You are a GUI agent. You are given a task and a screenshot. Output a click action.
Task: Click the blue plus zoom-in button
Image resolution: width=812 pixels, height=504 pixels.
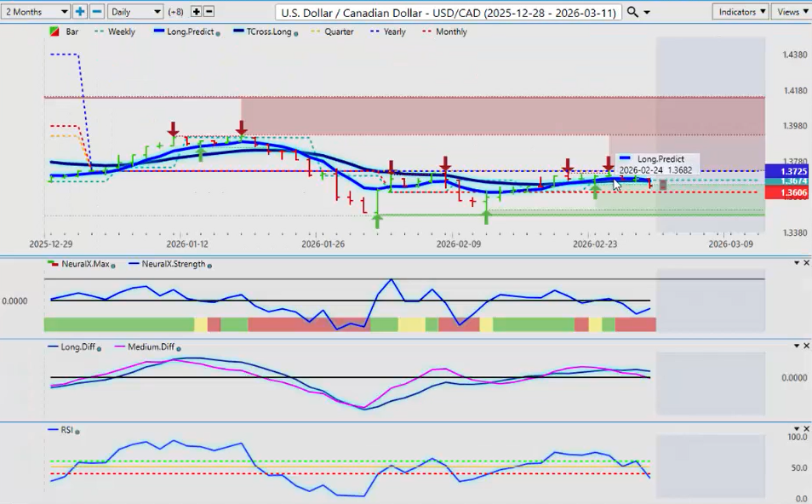80,12
